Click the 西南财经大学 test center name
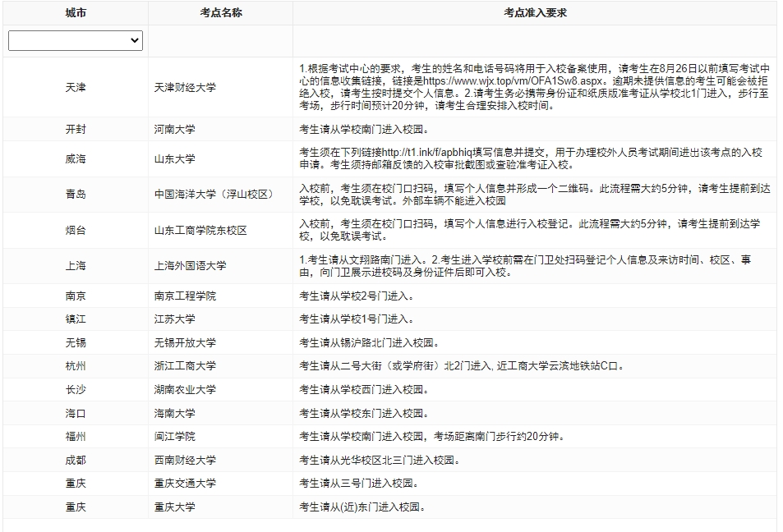The height and width of the screenshot is (532, 783). pos(186,460)
